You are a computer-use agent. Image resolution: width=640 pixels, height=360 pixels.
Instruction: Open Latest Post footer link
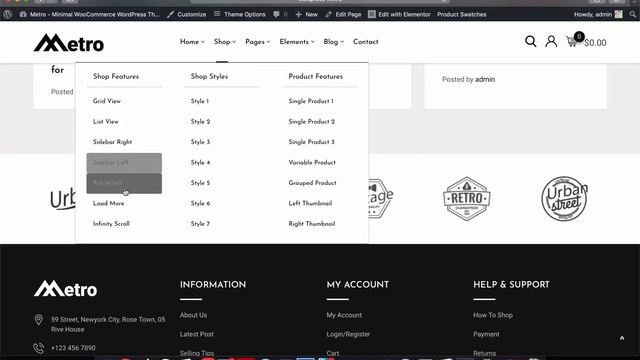197,334
